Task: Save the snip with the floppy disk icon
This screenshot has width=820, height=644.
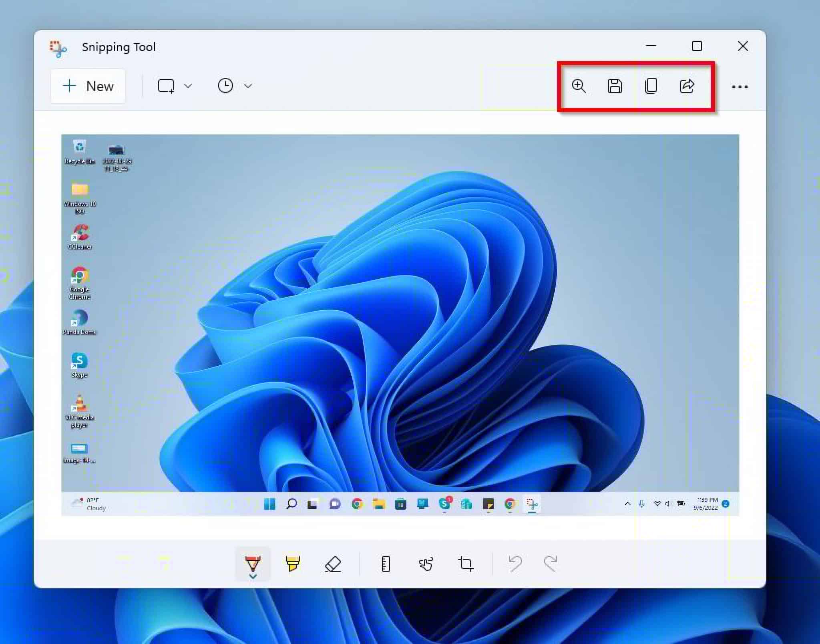Action: pyautogui.click(x=615, y=86)
